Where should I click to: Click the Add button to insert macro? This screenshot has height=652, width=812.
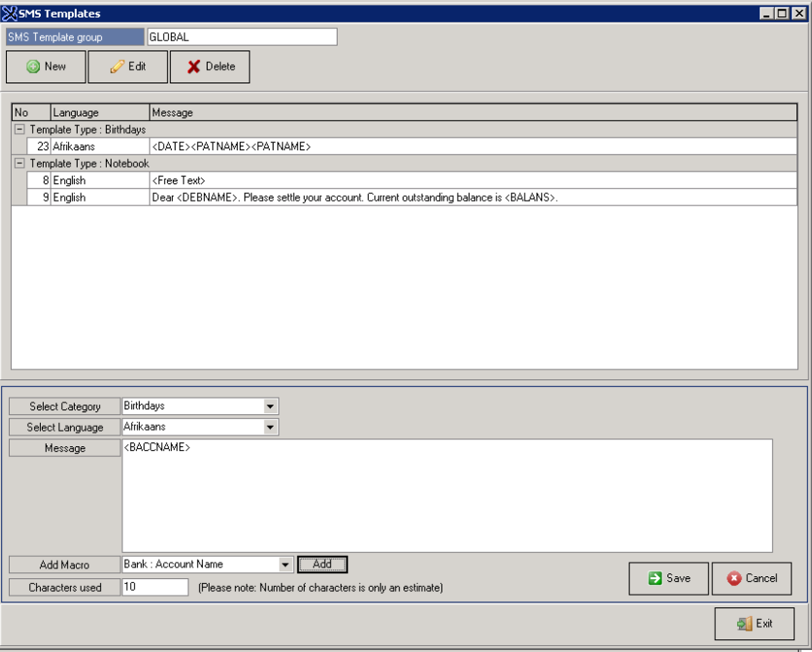[x=324, y=565]
